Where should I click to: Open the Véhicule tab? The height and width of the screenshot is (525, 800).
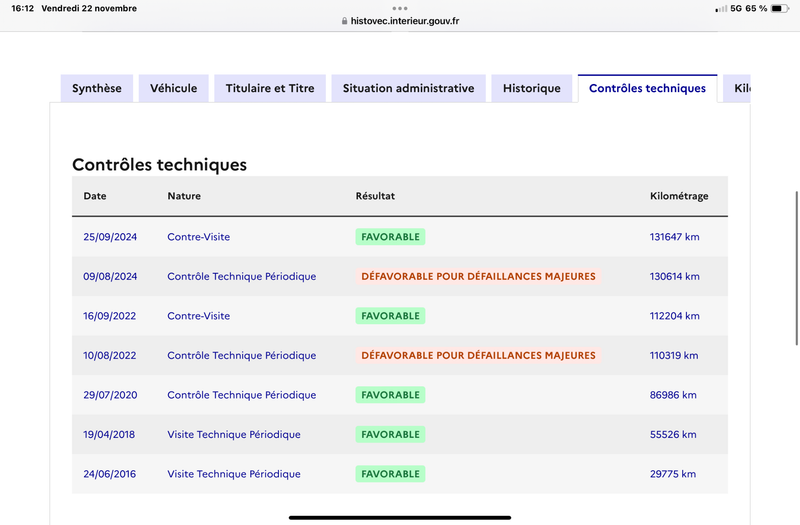[173, 88]
